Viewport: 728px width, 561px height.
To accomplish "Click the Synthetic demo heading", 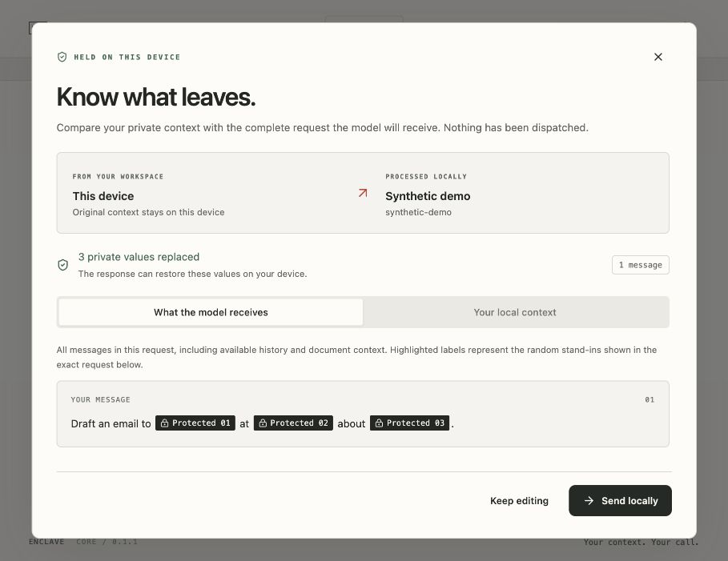I will click(x=428, y=196).
